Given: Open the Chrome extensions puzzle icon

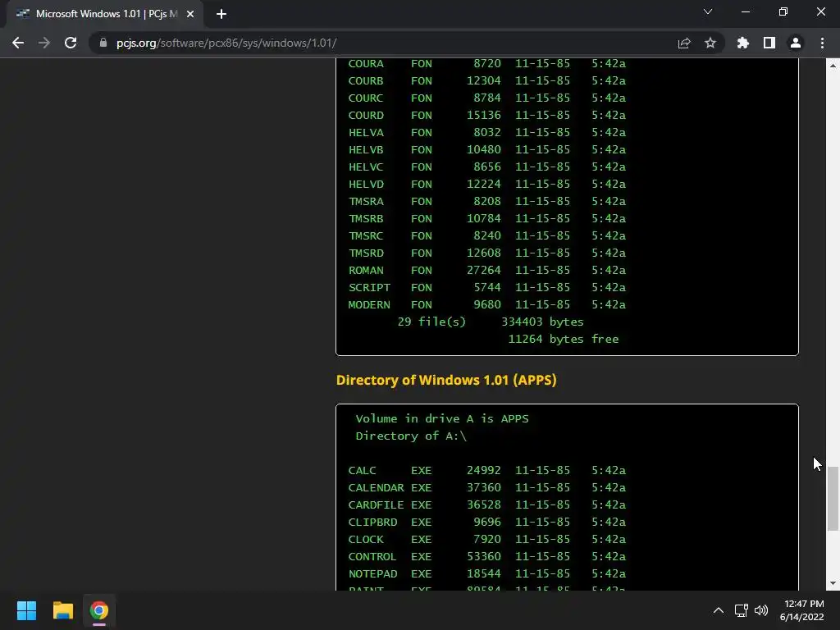Looking at the screenshot, I should [x=743, y=43].
